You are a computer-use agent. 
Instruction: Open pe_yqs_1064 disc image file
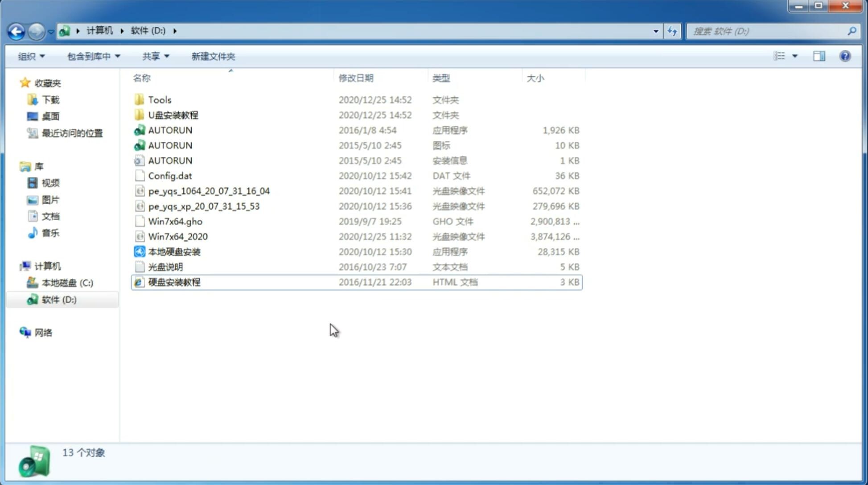209,190
